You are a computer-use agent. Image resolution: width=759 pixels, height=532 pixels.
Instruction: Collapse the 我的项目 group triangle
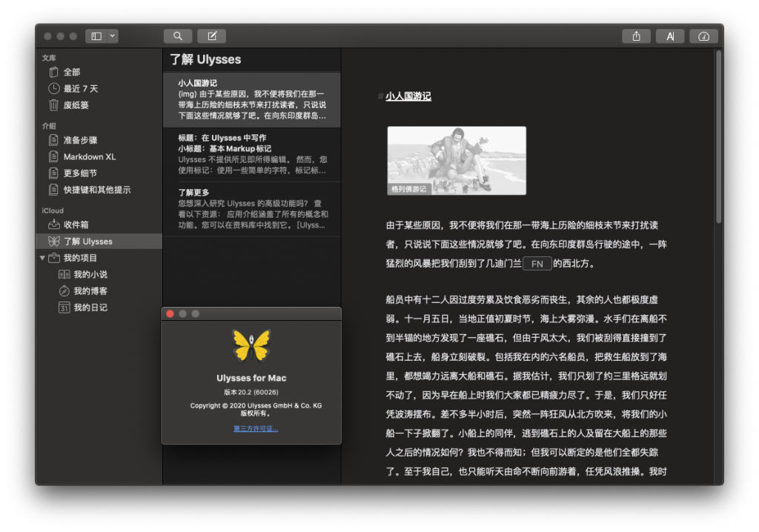point(42,258)
